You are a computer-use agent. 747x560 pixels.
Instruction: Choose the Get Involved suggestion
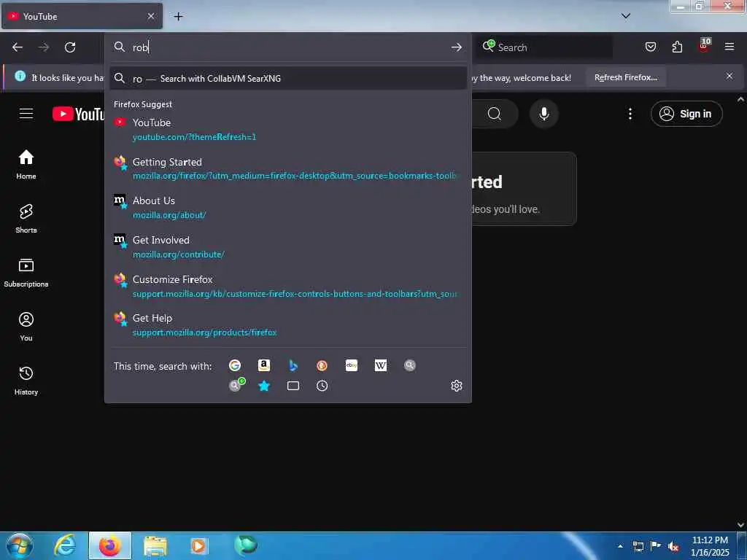287,246
